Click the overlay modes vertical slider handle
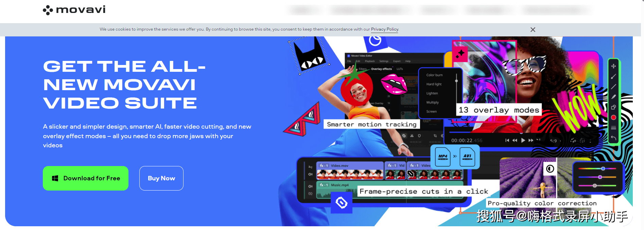 click(x=456, y=81)
